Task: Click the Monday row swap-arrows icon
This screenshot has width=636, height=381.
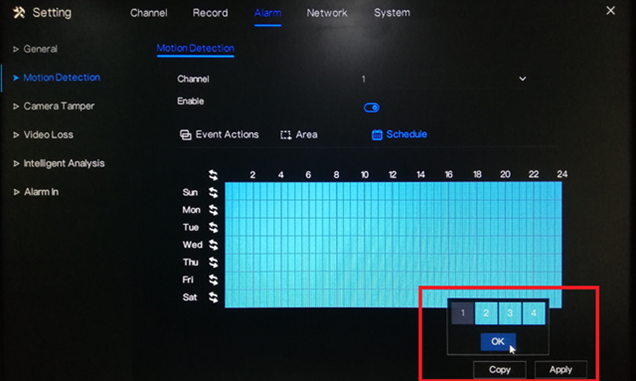Action: [213, 210]
